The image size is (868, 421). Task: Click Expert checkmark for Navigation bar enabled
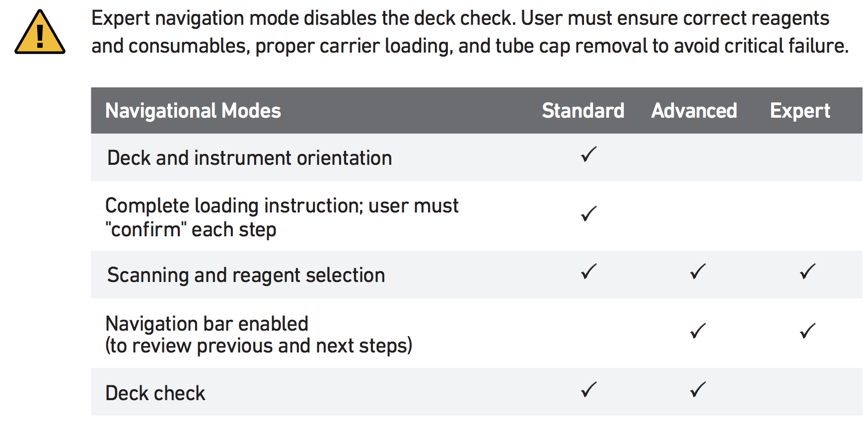(807, 331)
